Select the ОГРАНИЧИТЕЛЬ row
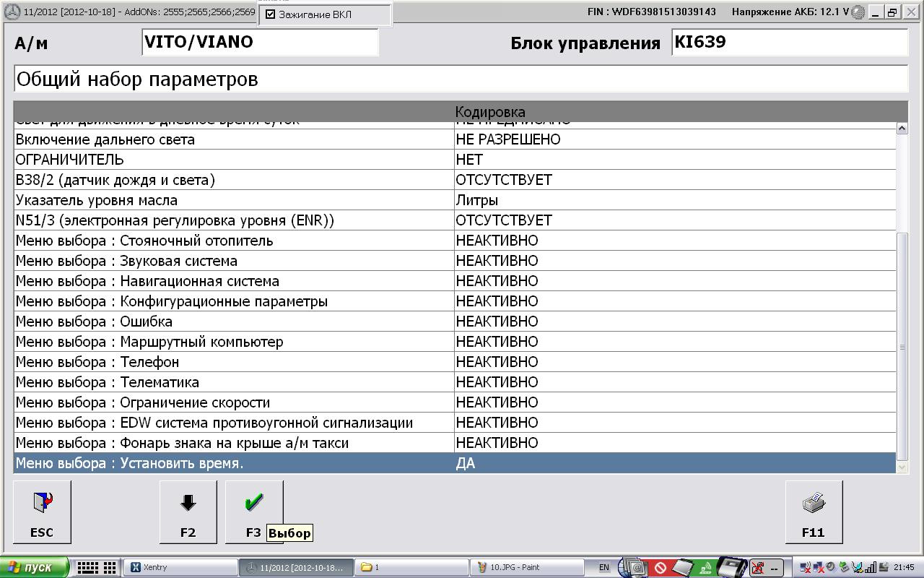924x578 pixels. pyautogui.click(x=455, y=160)
